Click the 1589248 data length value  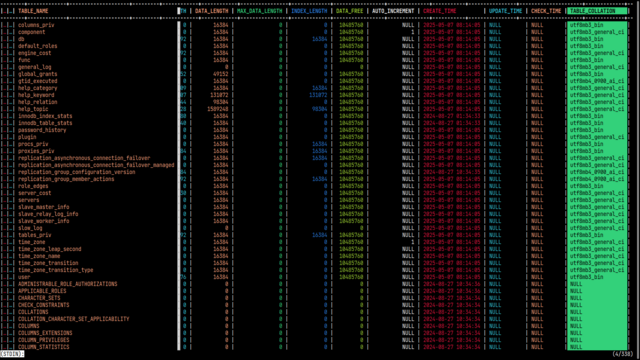[218, 109]
